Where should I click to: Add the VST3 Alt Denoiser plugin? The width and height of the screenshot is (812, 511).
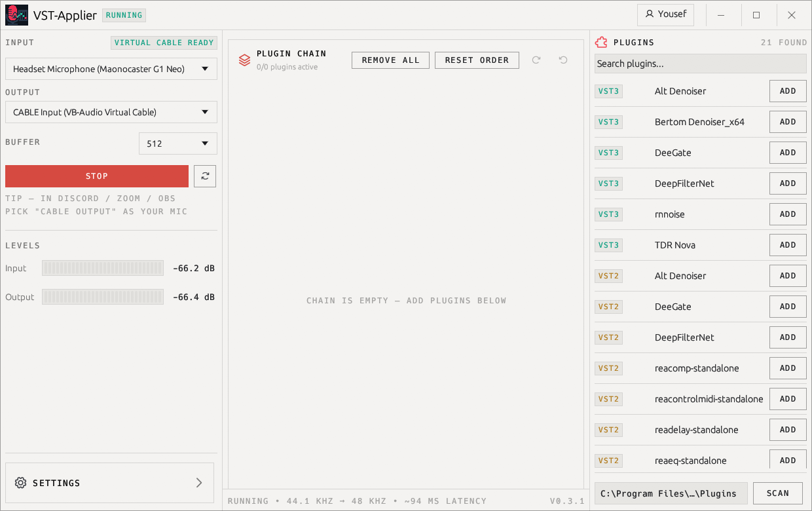point(788,91)
